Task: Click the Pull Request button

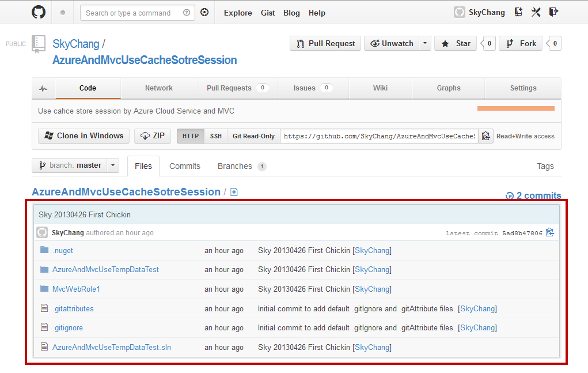Action: click(325, 44)
